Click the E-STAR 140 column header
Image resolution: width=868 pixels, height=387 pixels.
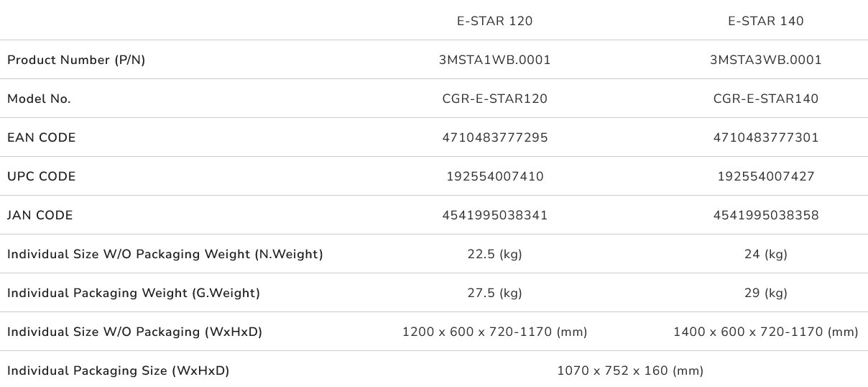point(765,21)
